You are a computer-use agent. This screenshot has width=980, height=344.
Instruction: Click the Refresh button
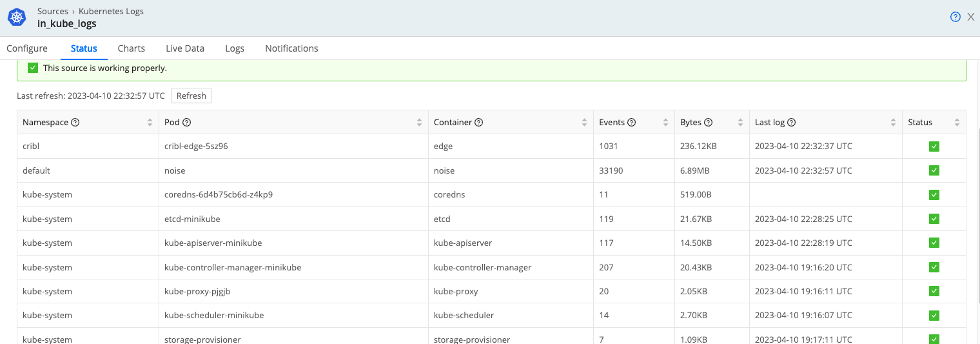[x=191, y=96]
